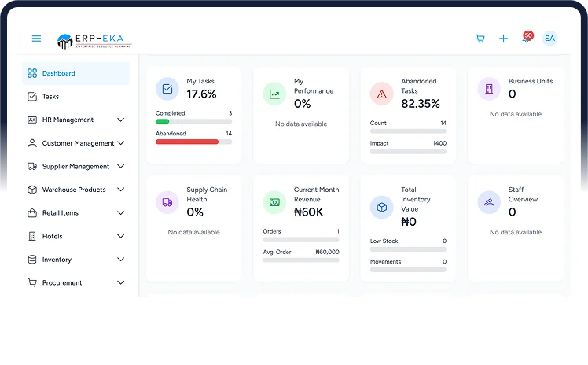Screen dimensions: 588x365
Task: Click the Total Inventory Value box icon
Action: point(382,207)
